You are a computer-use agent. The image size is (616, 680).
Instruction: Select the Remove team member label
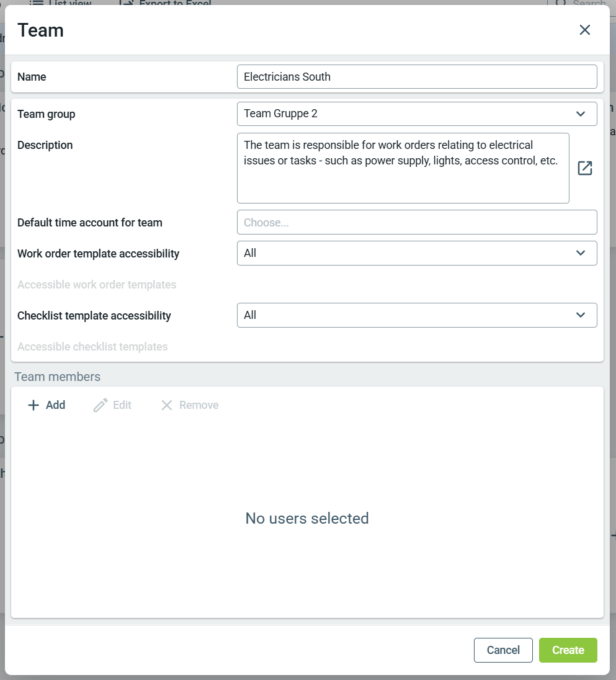199,405
